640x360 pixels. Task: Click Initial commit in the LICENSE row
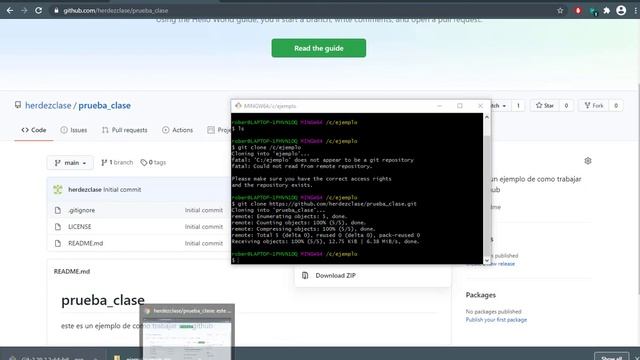(204, 227)
